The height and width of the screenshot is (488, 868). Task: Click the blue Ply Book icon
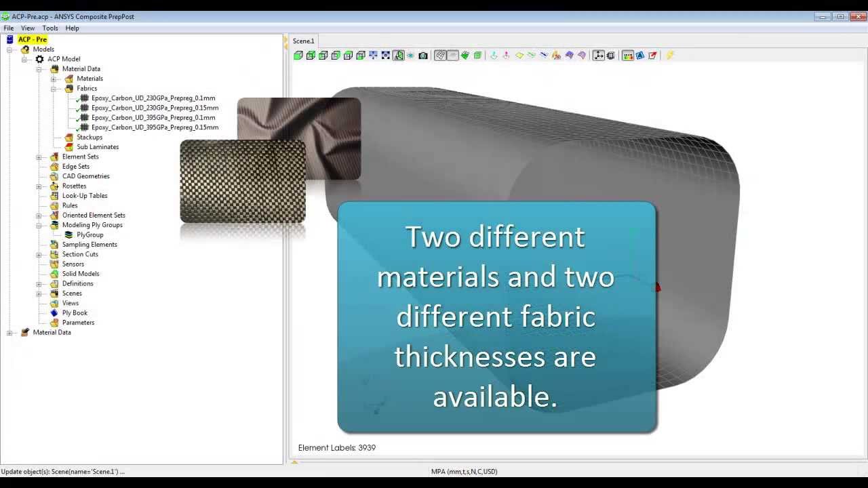tap(54, 313)
